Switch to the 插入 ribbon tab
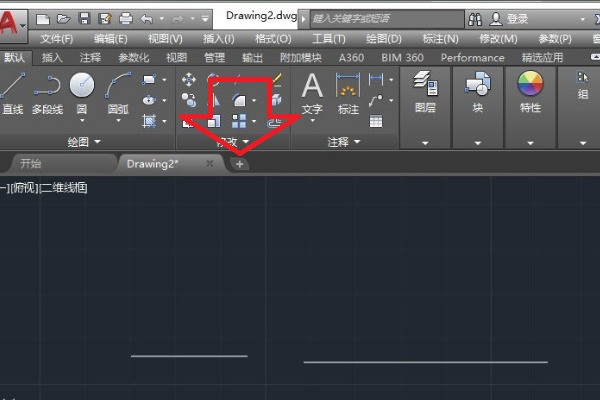The height and width of the screenshot is (400, 600). pyautogui.click(x=52, y=58)
